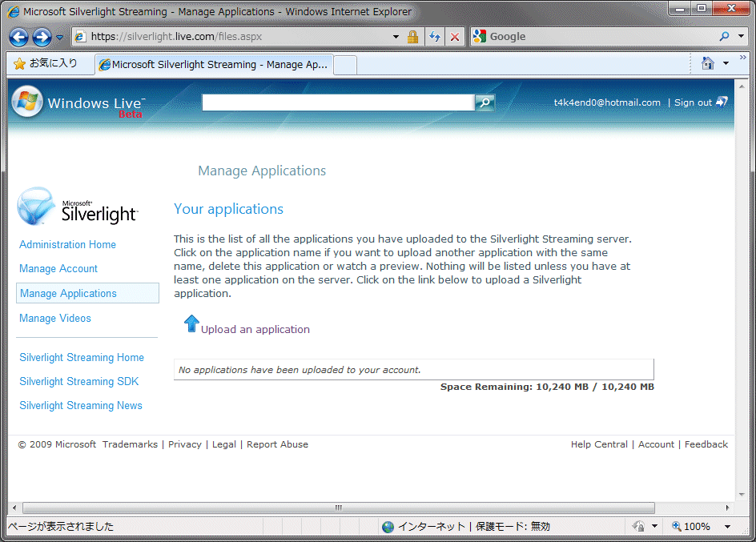This screenshot has width=756, height=542.
Task: Open the zoom level 100% dropdown
Action: pyautogui.click(x=728, y=527)
